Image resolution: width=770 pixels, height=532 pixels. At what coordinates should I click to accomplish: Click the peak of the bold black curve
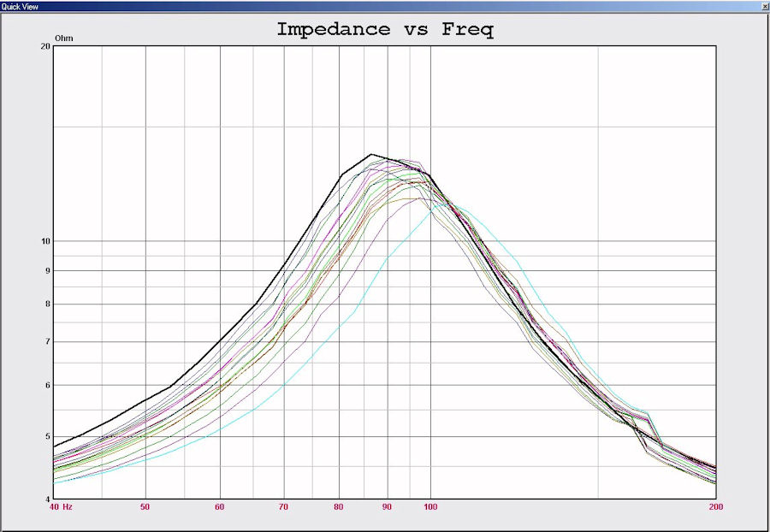(x=371, y=155)
